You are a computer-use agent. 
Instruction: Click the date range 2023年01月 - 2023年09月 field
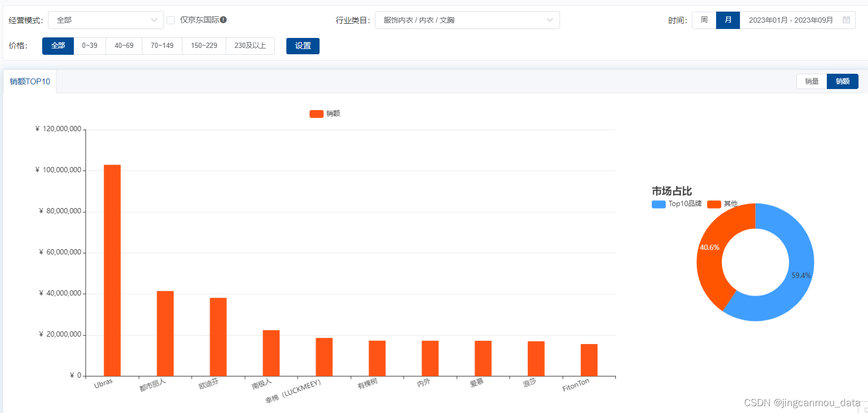click(797, 20)
